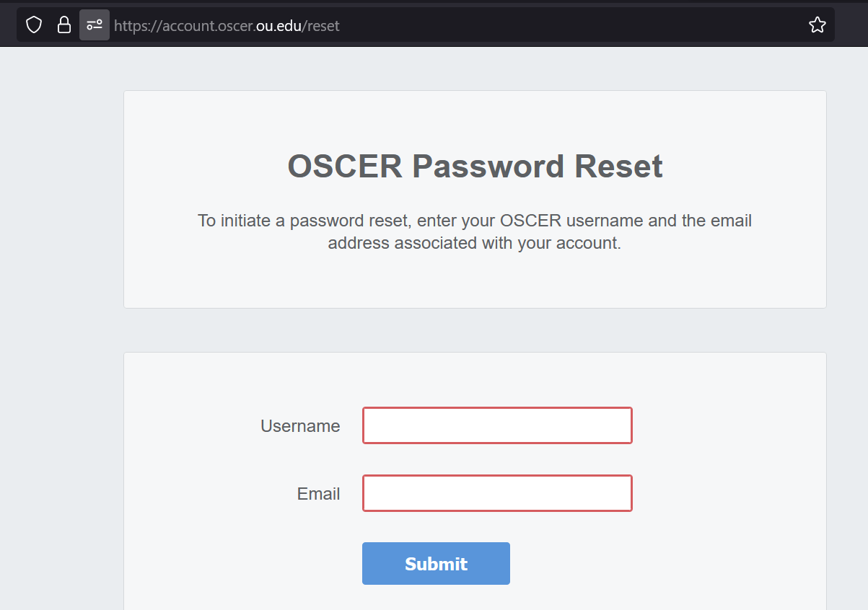Viewport: 868px width, 610px height.
Task: Click the site permissions icon in address bar
Action: click(94, 24)
